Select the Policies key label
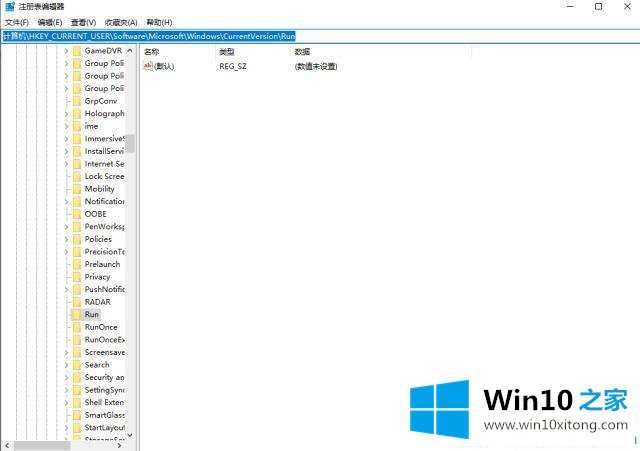Viewport: 640px width, 451px height. point(98,239)
